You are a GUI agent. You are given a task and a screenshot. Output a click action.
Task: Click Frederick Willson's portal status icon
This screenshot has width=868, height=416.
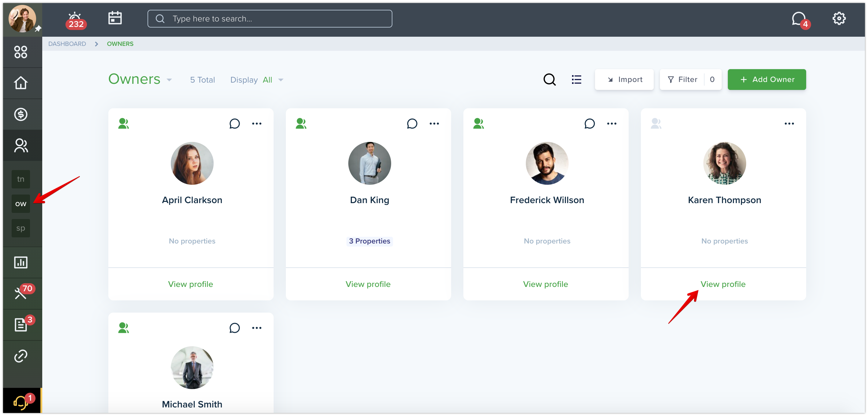pyautogui.click(x=478, y=124)
